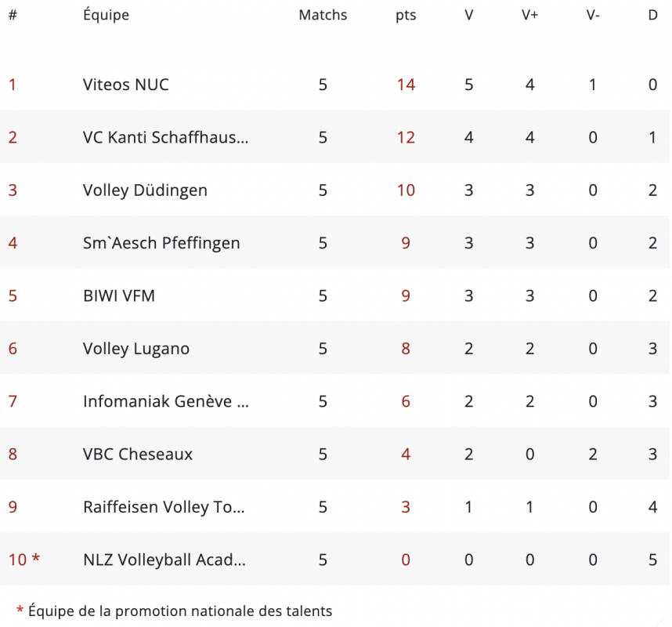This screenshot has width=672, height=627.
Task: Select the VBC Cheseaux team name
Action: click(138, 454)
